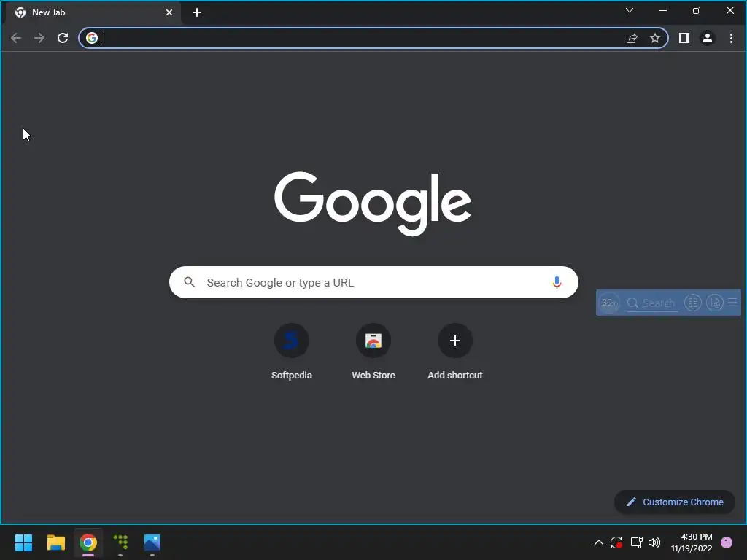This screenshot has width=747, height=560.
Task: Open the grid apps icon in floating widget
Action: [x=693, y=303]
